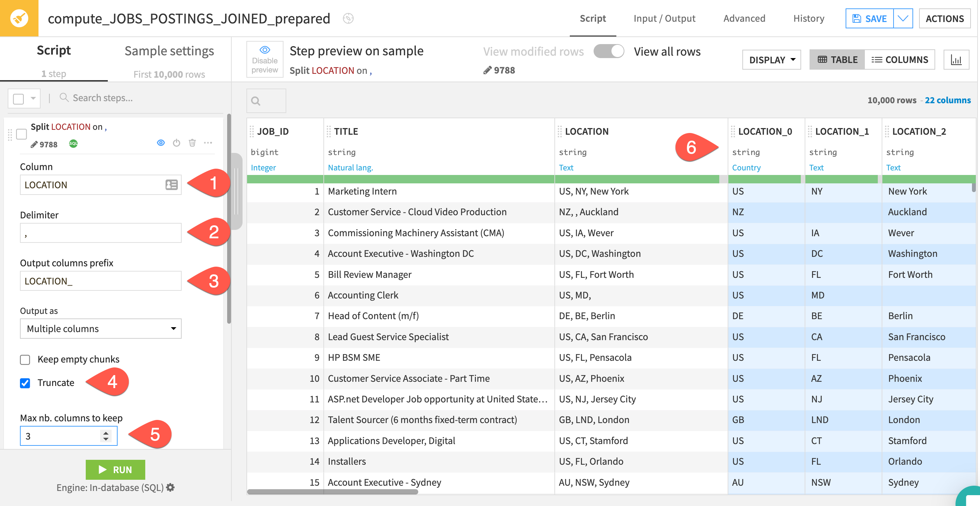980x506 pixels.
Task: Click the eye icon on Split step
Action: 161,143
